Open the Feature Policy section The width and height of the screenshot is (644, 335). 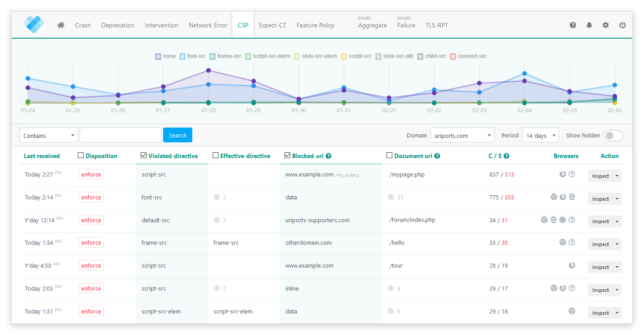coord(315,25)
